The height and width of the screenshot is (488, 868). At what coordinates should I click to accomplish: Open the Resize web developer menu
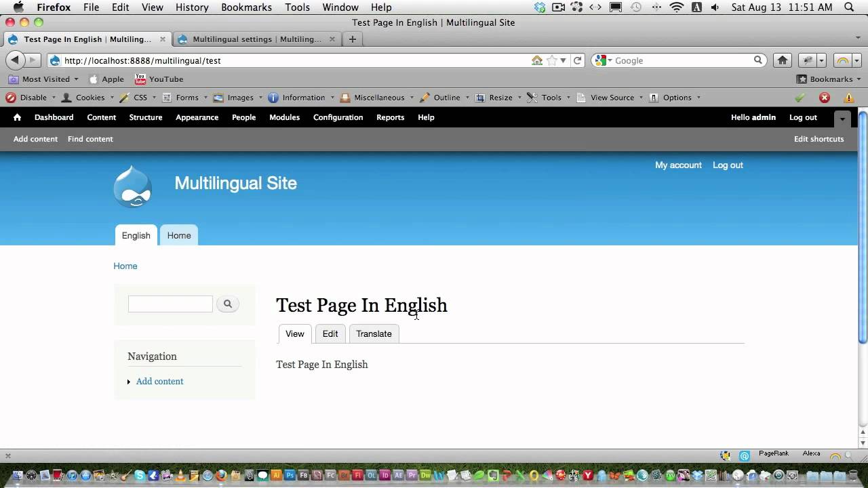(498, 98)
